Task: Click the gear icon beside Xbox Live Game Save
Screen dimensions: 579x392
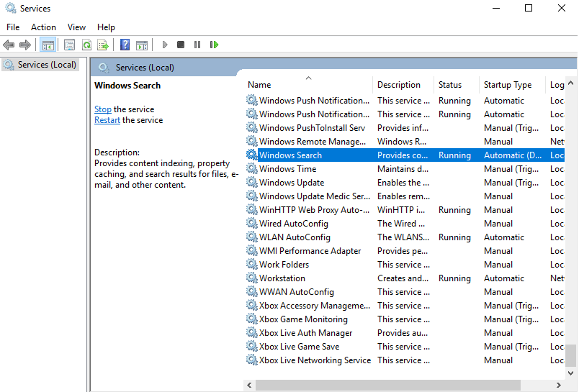Action: [x=252, y=346]
